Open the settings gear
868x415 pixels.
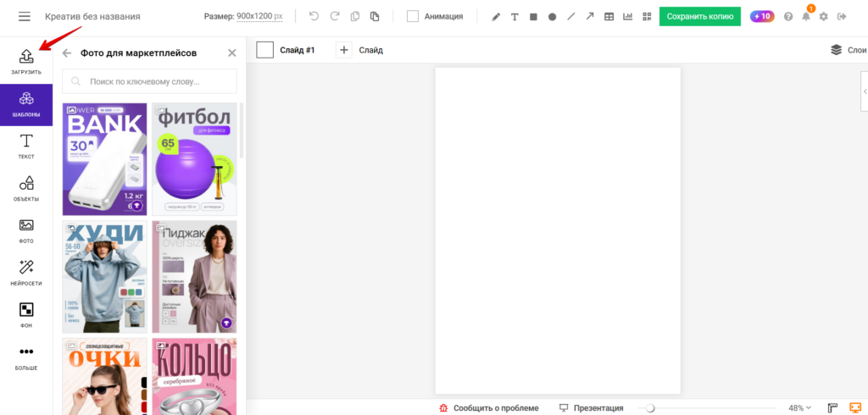coord(824,17)
